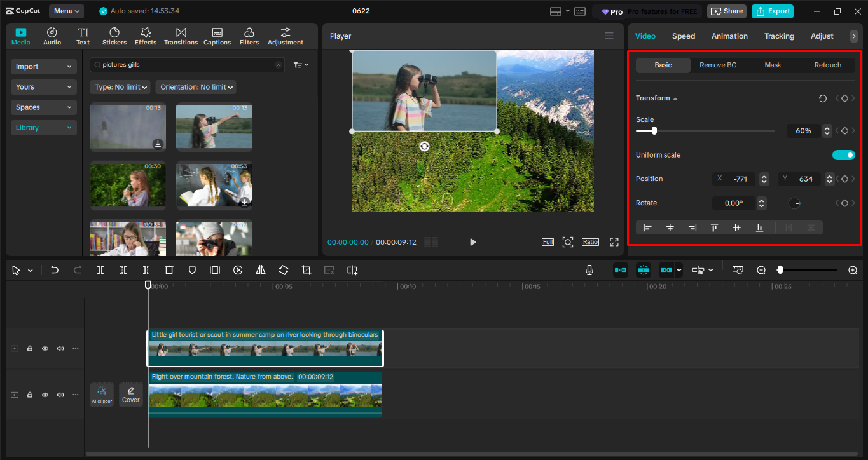Open the Menu dropdown
The height and width of the screenshot is (460, 868).
click(66, 11)
